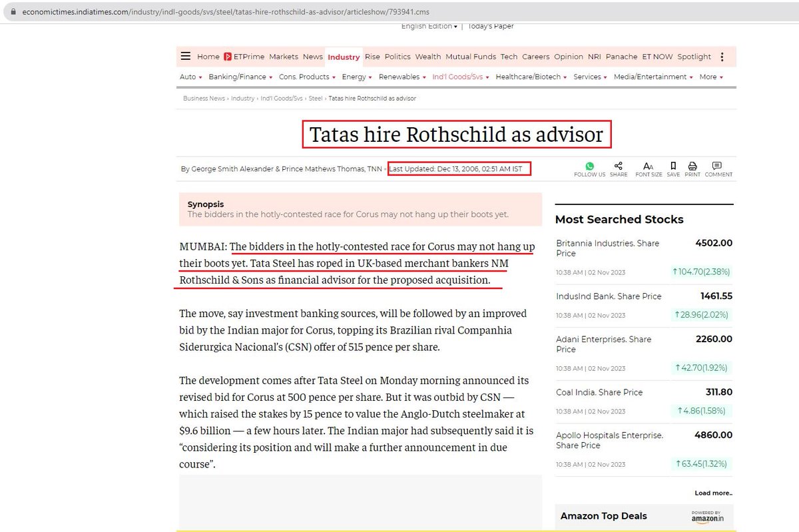Click Britannia price 4502.00
799x532 pixels.
point(714,244)
